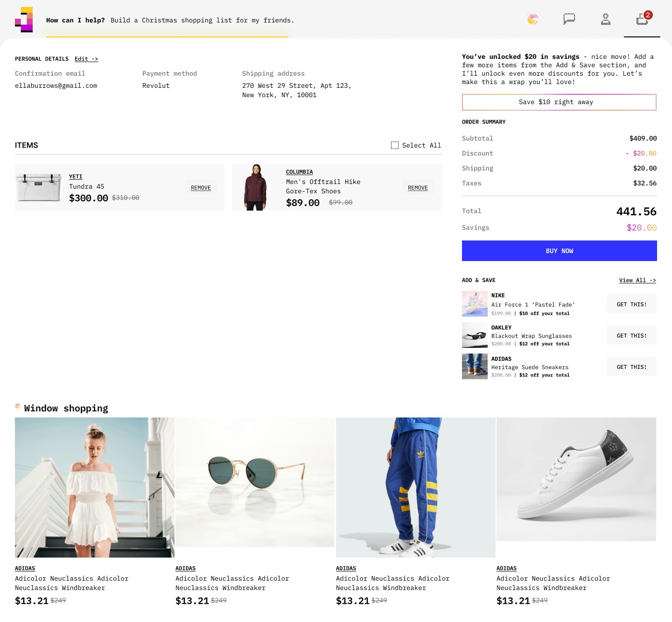Click the small orb icon beside Window shopping
The width and height of the screenshot is (672, 622).
(18, 406)
